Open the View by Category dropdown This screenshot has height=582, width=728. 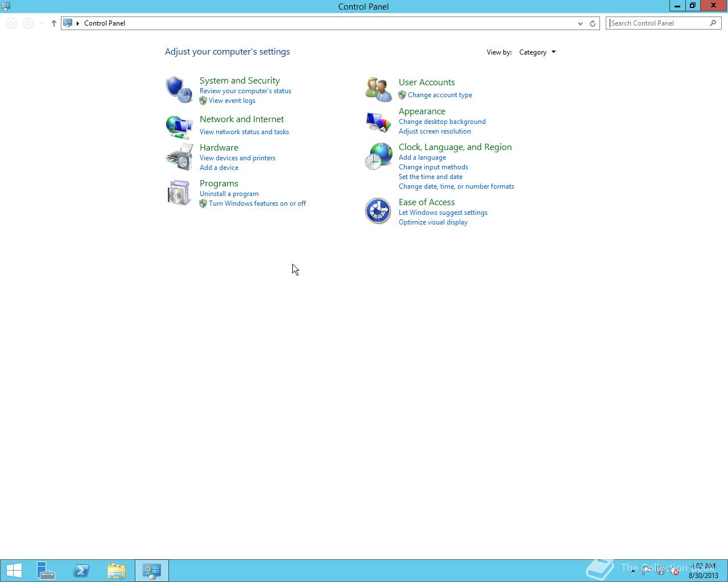(537, 52)
